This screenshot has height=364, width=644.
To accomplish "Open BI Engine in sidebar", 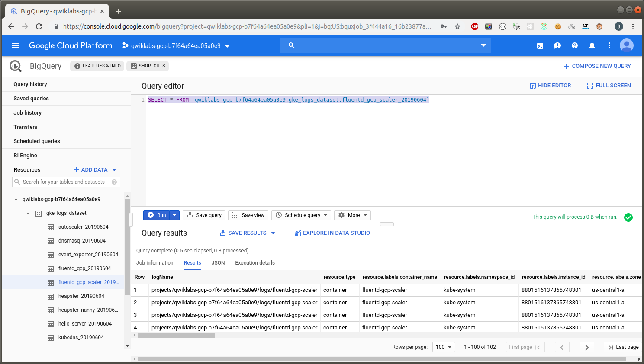I will click(66, 156).
